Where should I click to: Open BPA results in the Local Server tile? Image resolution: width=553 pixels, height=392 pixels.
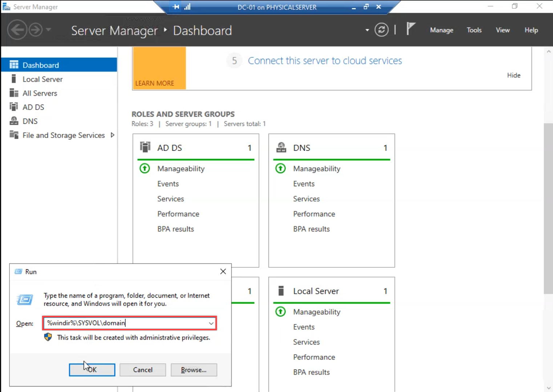pyautogui.click(x=311, y=372)
